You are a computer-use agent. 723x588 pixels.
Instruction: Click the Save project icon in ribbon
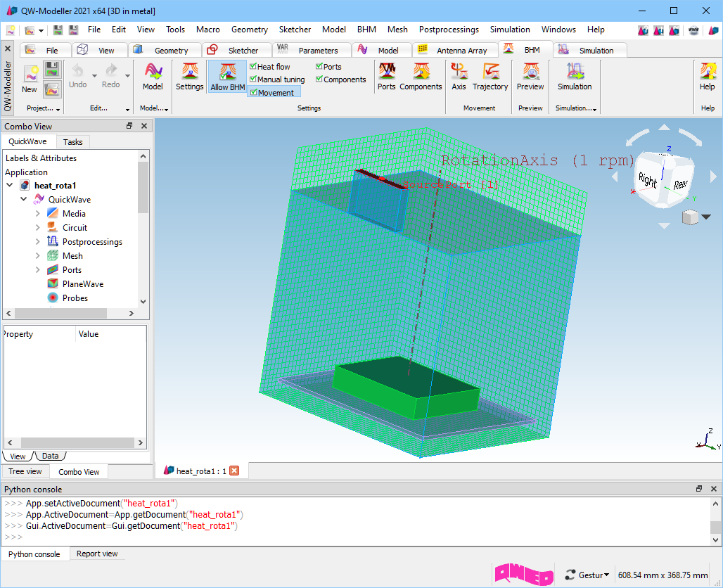tap(52, 70)
